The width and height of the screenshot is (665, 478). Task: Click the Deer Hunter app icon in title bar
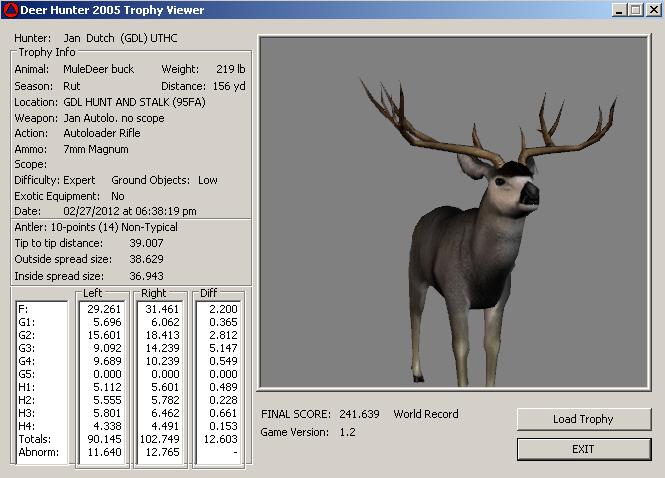10,10
